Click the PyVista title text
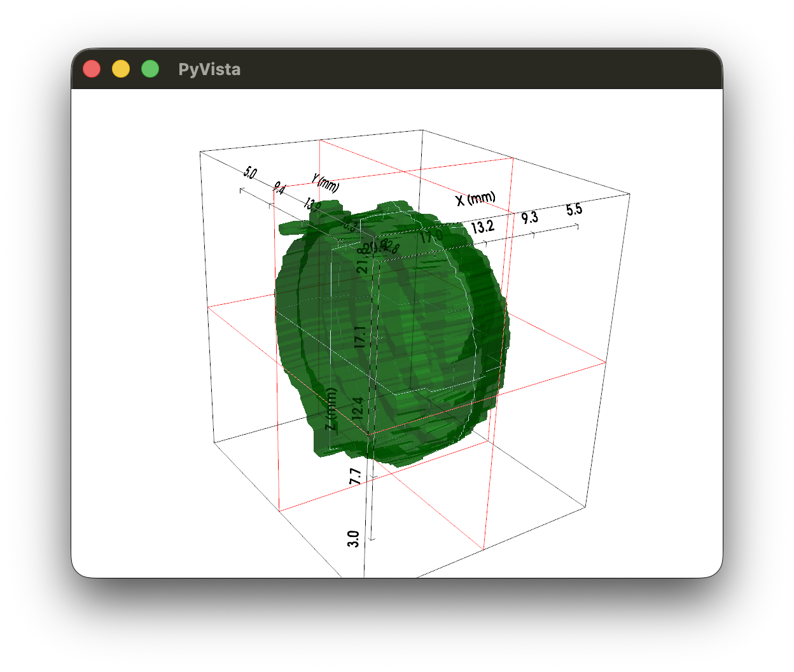 point(209,69)
